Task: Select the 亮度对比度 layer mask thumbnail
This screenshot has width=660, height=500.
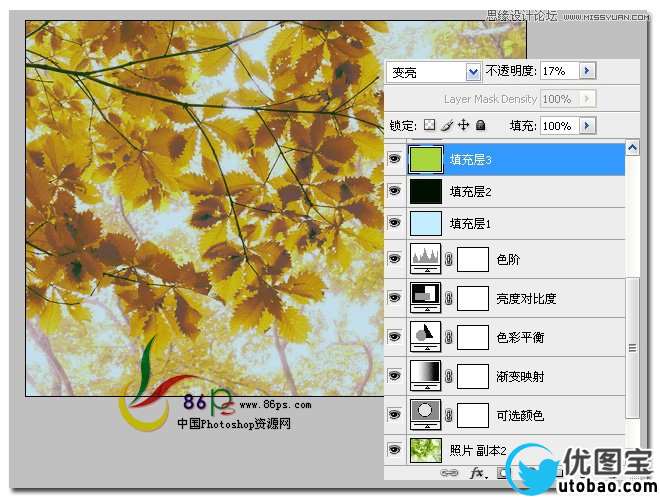Action: [473, 298]
